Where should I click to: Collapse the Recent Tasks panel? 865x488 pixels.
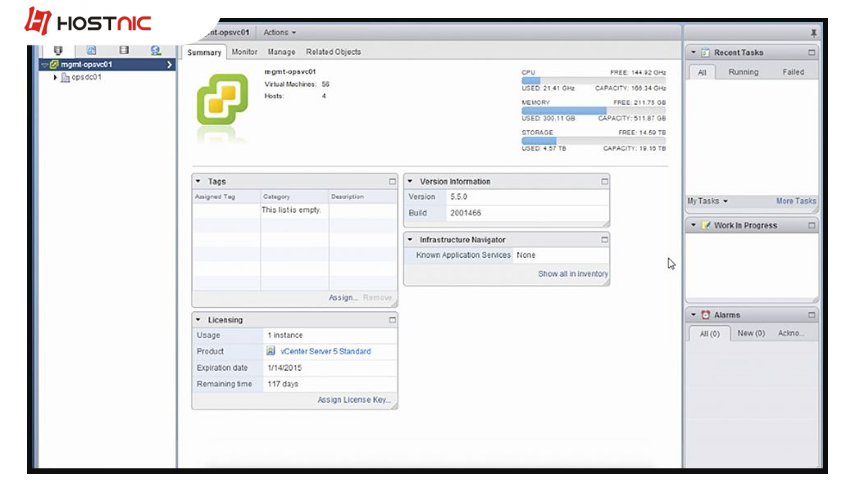click(x=693, y=52)
